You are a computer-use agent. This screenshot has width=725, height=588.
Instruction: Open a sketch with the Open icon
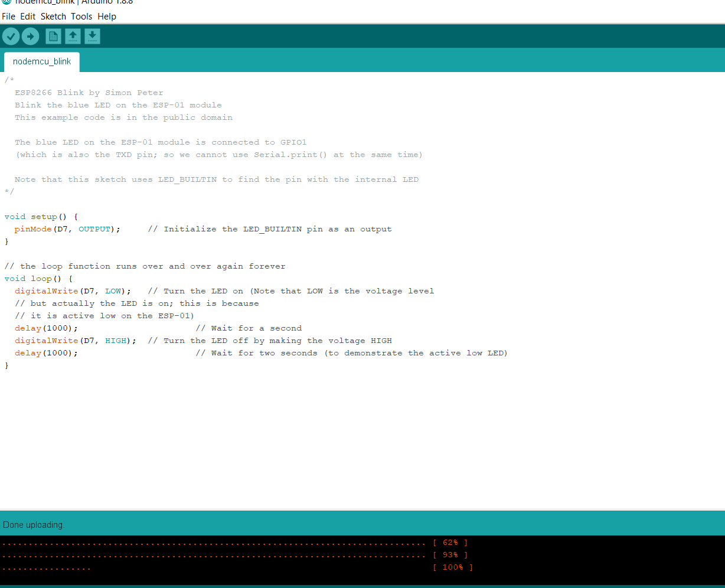pos(73,37)
